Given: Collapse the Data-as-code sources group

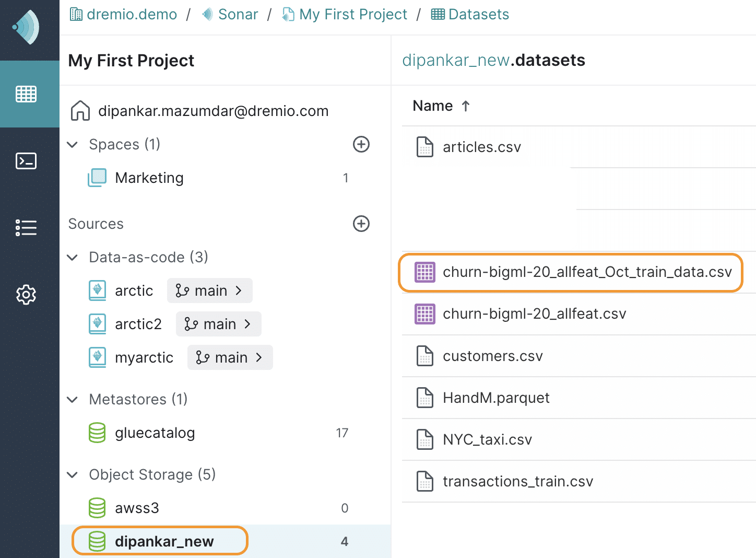Looking at the screenshot, I should tap(72, 257).
